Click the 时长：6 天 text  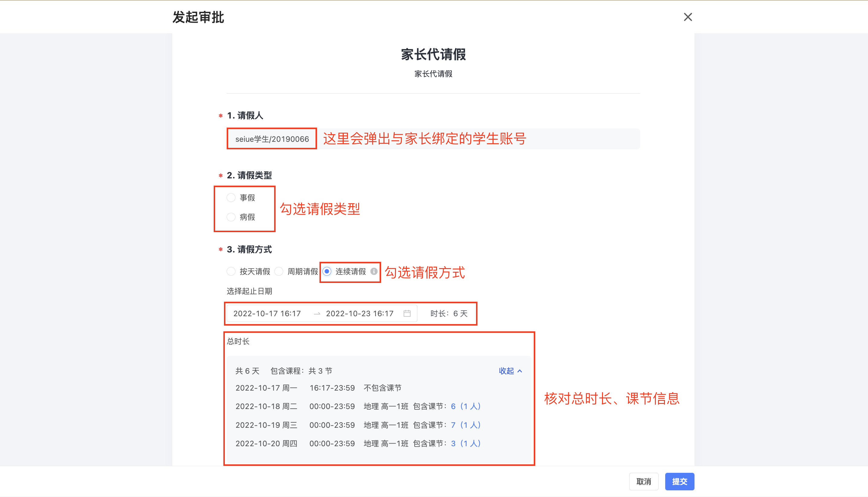coord(449,313)
